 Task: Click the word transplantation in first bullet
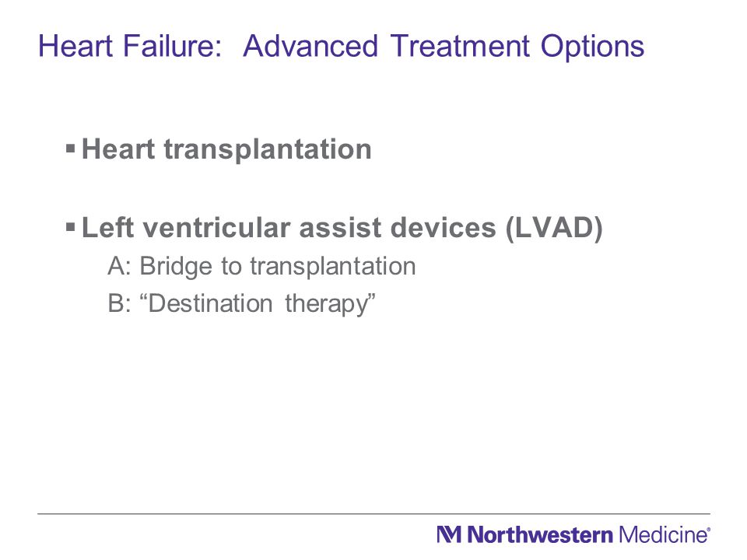(267, 150)
